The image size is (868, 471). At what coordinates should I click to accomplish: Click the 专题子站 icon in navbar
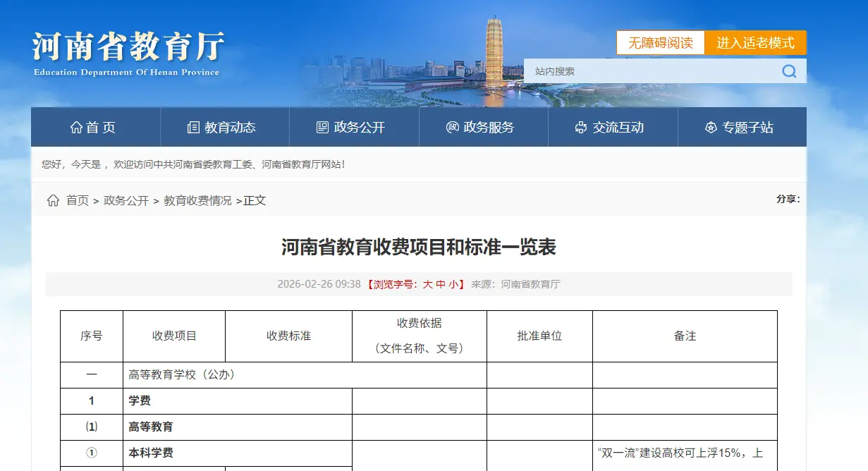[x=711, y=128]
